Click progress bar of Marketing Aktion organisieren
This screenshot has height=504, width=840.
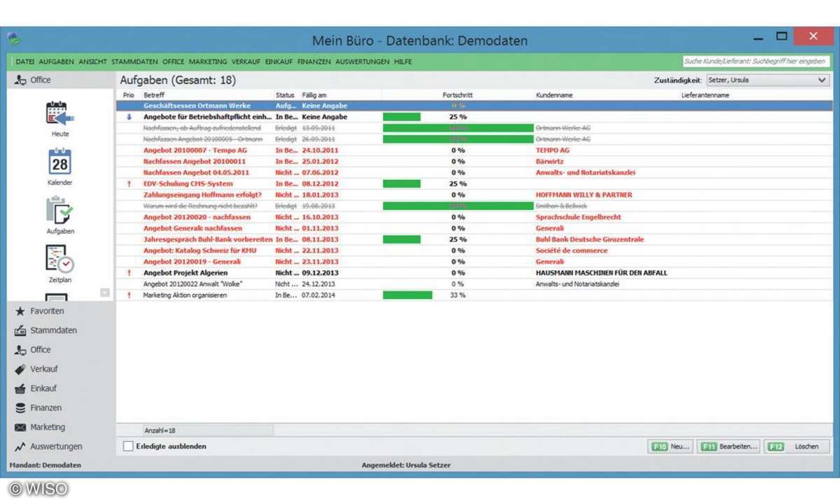[408, 295]
